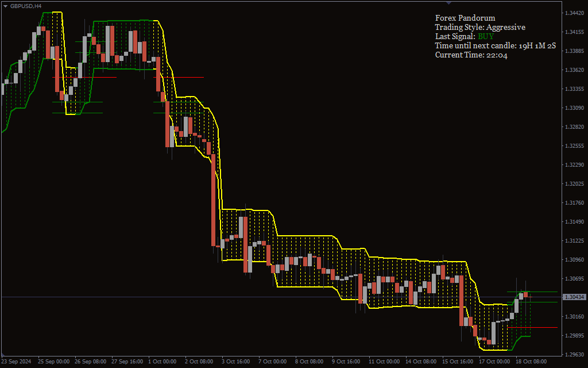This screenshot has height=368, width=588.
Task: Click the Trading Style: Aggressive text
Action: (479, 27)
